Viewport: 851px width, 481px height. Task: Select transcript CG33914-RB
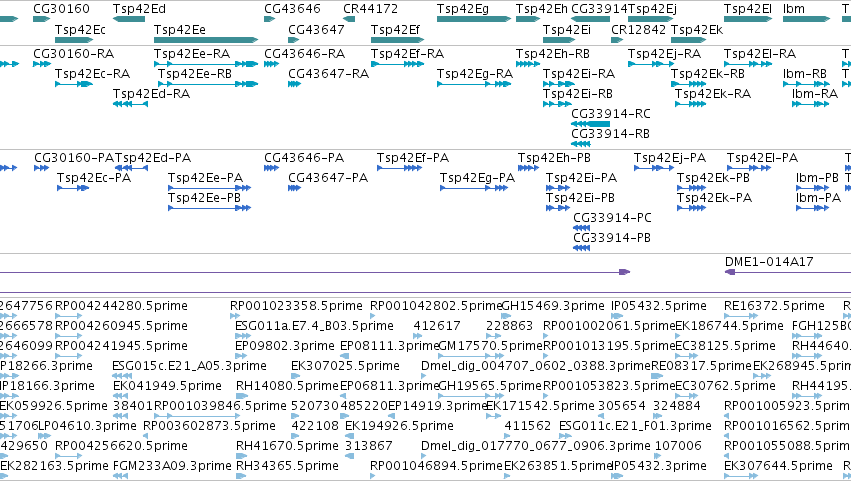pos(611,134)
